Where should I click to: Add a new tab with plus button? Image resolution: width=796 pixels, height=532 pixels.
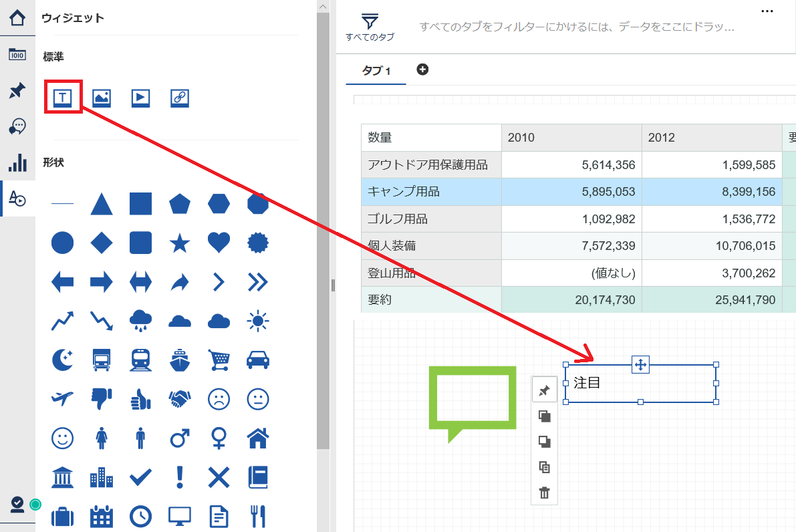422,70
